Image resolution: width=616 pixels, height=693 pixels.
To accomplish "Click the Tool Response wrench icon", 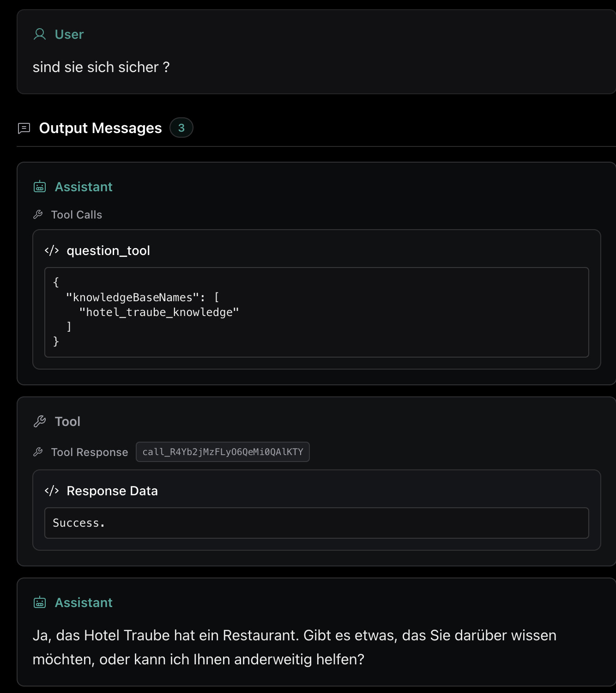I will [38, 452].
